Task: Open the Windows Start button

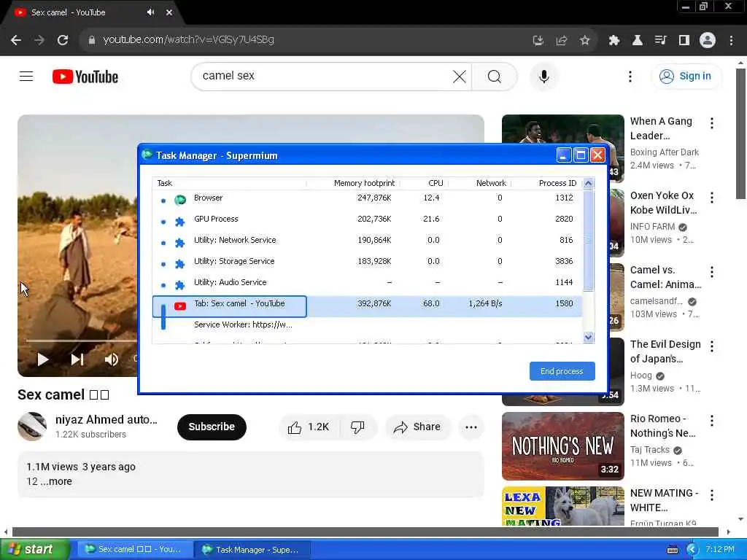Action: pyautogui.click(x=34, y=550)
